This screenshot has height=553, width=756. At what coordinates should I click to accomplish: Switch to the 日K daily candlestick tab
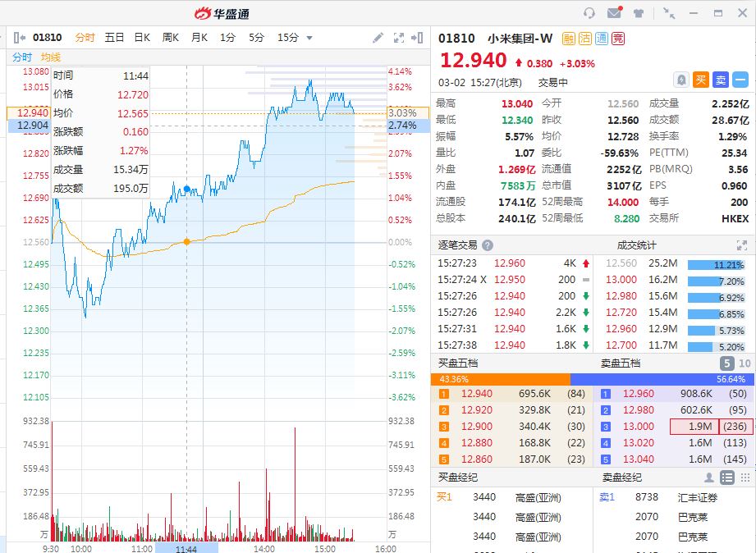click(x=142, y=38)
